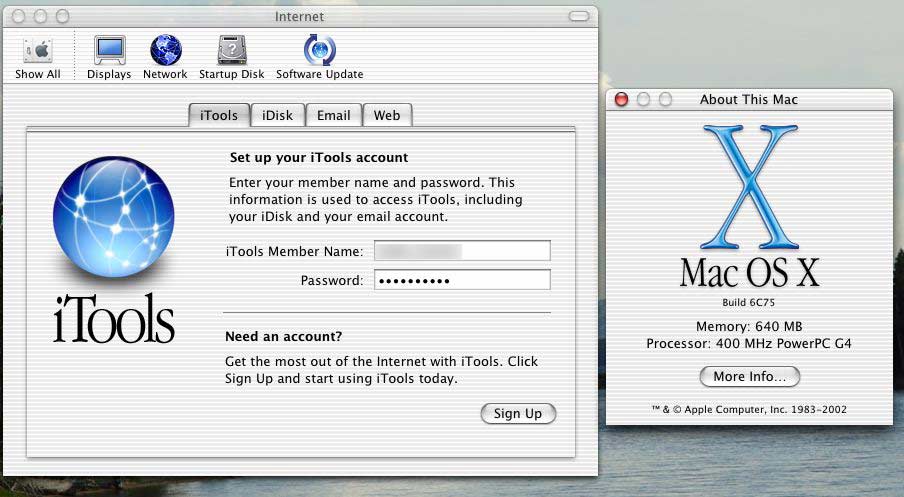The image size is (904, 497).
Task: Click the 'Set up your iTools account' heading
Action: point(319,157)
